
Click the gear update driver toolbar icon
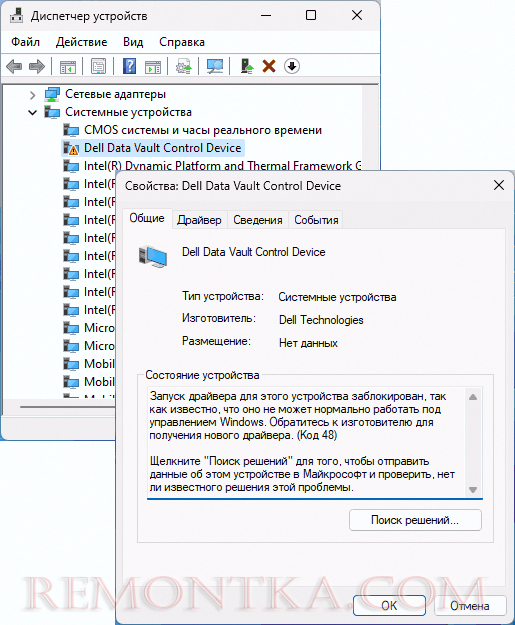184,66
